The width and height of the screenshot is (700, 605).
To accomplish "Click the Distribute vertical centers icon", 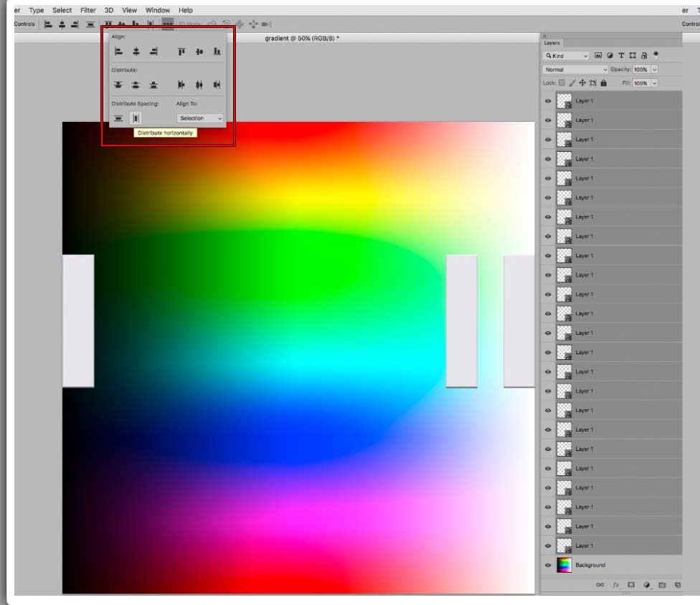I will coord(136,85).
